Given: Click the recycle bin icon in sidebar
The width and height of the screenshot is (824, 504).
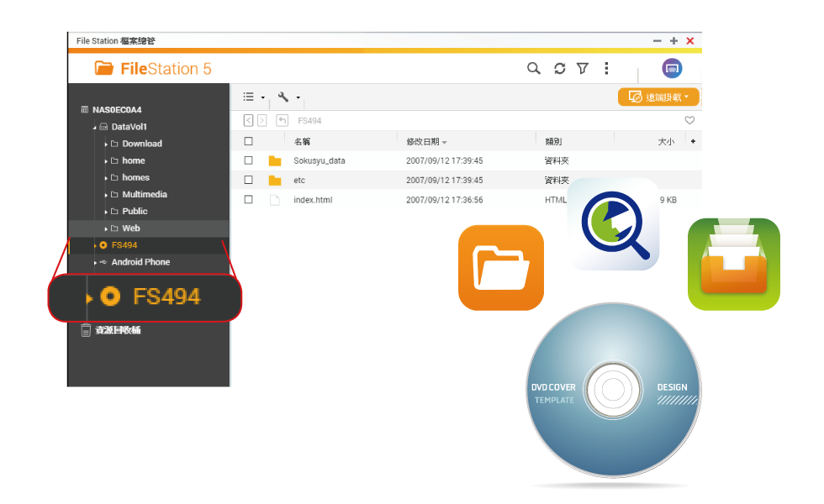Looking at the screenshot, I should coord(86,330).
